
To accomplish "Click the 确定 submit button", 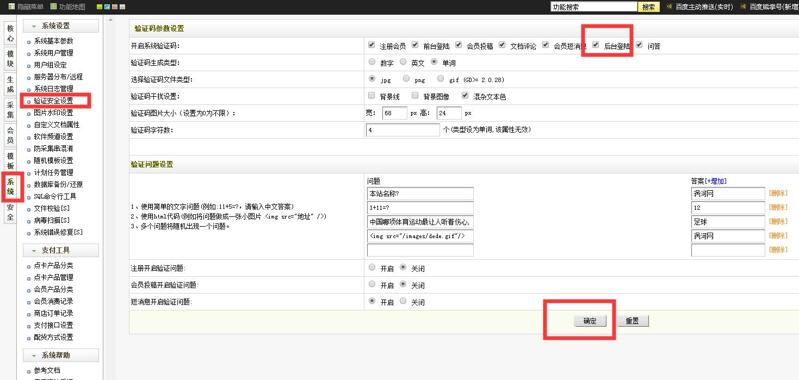I will pyautogui.click(x=590, y=321).
